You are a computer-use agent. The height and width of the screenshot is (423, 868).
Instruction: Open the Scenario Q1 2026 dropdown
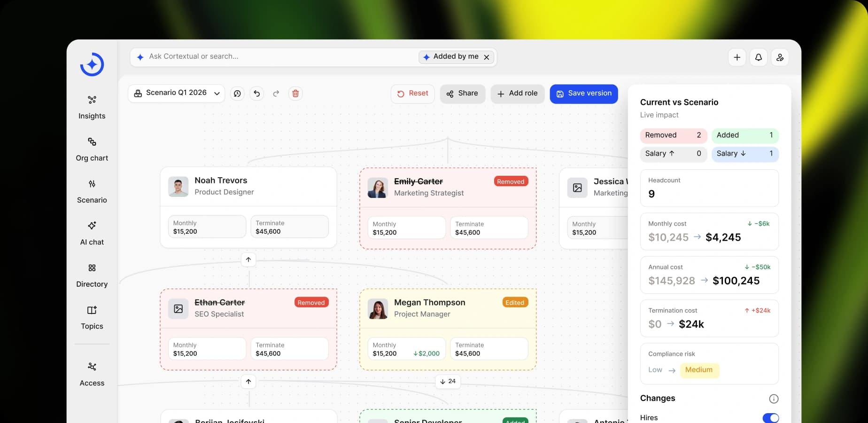tap(176, 94)
